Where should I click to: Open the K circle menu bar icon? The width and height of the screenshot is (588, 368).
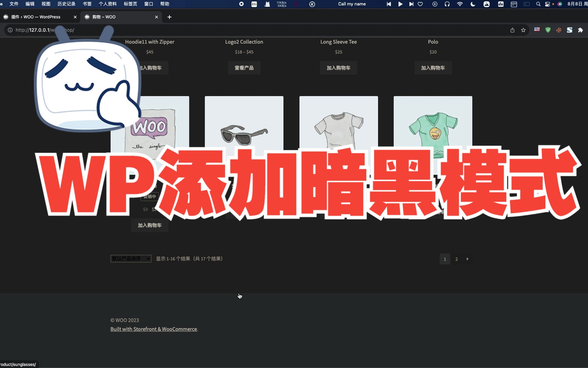(312, 4)
